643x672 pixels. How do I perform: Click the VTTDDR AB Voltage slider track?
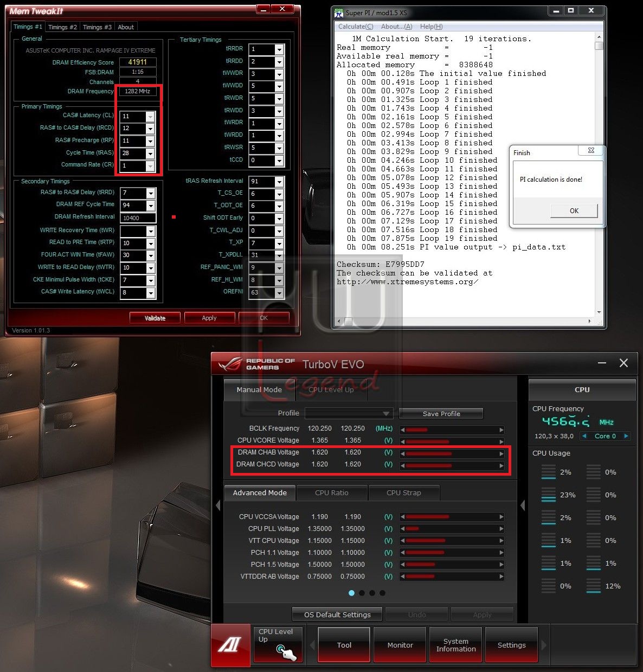(452, 577)
